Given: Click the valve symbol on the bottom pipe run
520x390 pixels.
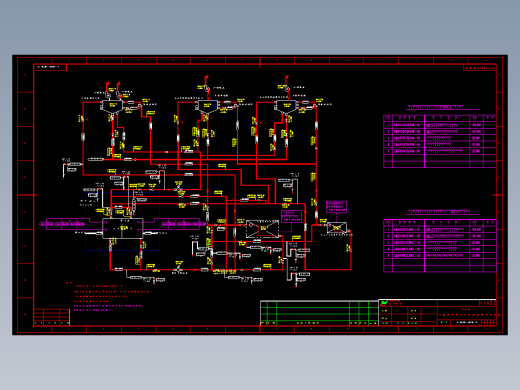Looking at the screenshot, I should [x=179, y=268].
